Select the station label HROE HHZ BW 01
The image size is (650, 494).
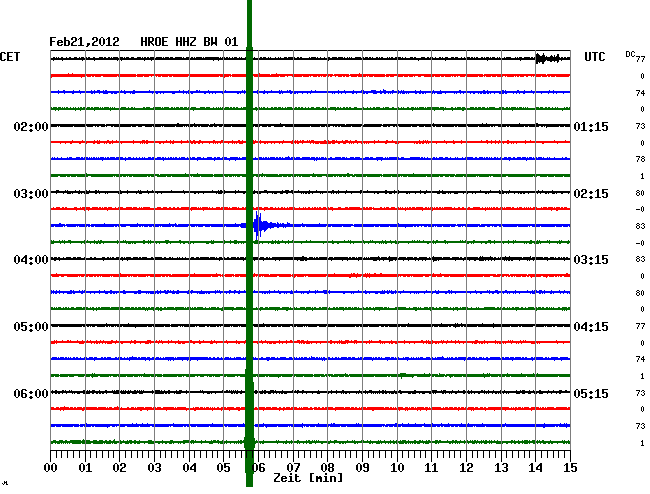[x=189, y=42]
